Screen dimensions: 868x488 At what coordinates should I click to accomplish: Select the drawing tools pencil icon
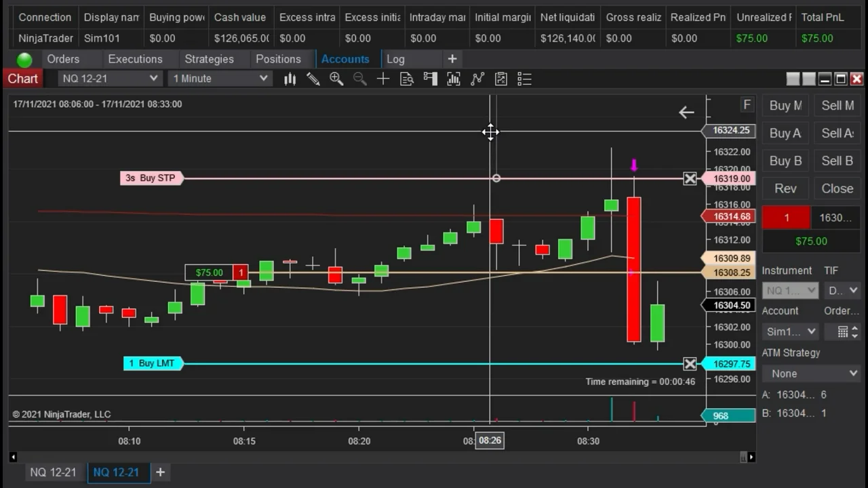pyautogui.click(x=313, y=79)
